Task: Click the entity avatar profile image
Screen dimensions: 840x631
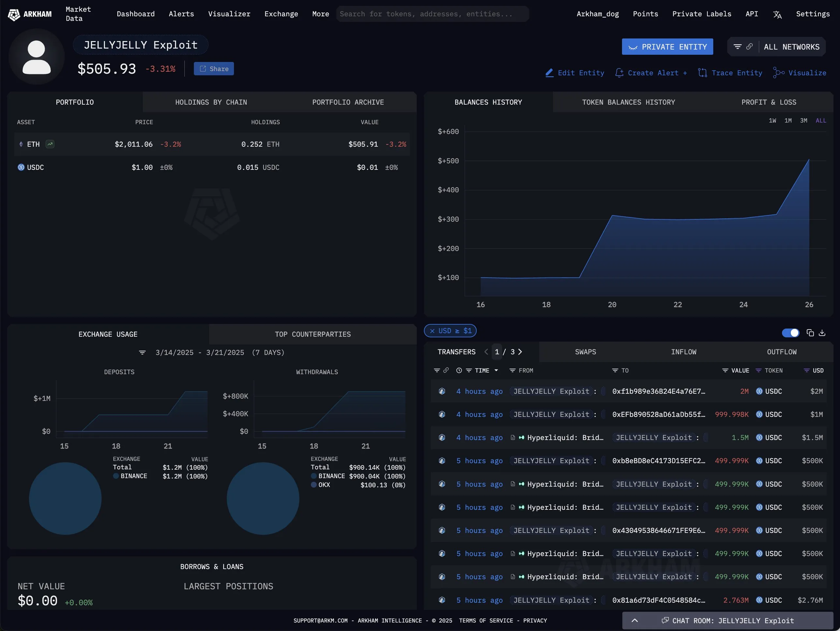Action: click(36, 57)
